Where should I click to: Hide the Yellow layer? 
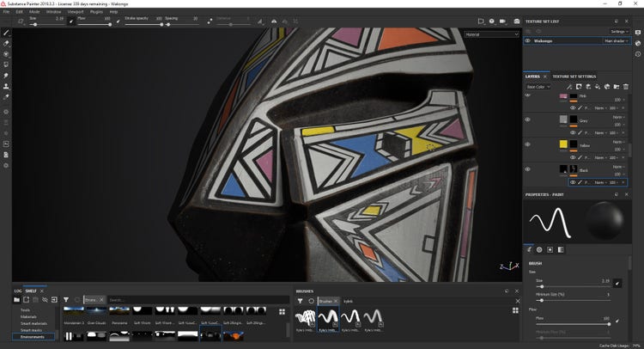click(x=528, y=144)
